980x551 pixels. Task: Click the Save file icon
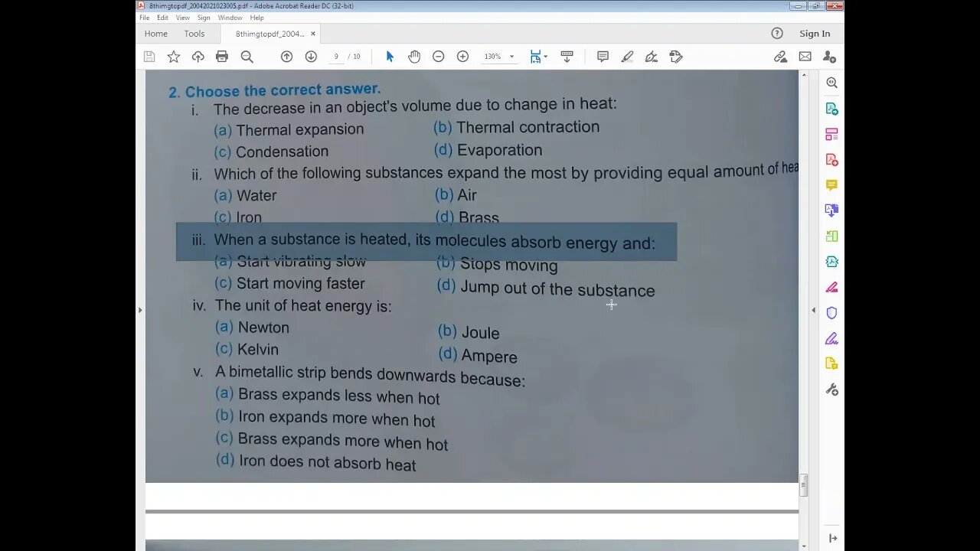[149, 57]
